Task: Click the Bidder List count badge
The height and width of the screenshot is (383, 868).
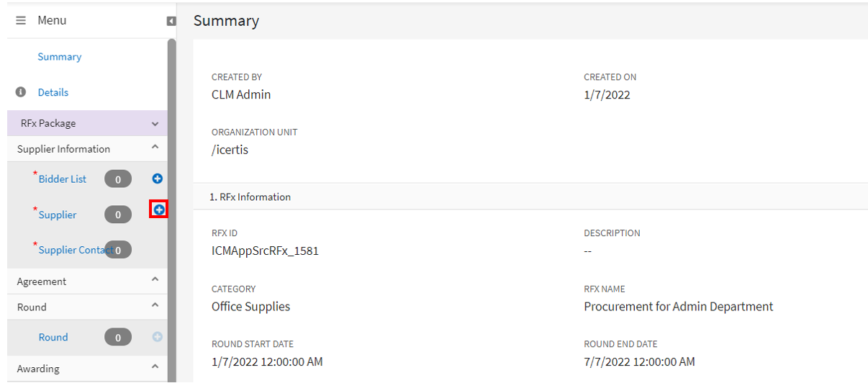Action: [x=118, y=179]
